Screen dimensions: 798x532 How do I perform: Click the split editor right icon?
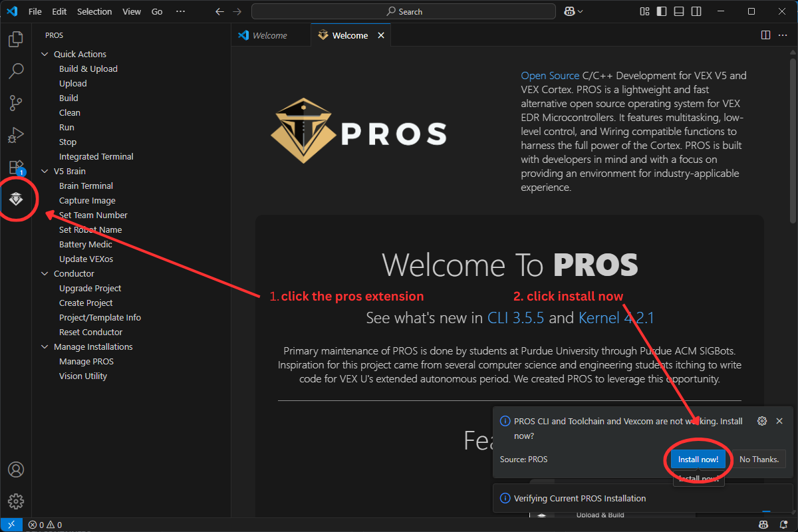(x=765, y=35)
